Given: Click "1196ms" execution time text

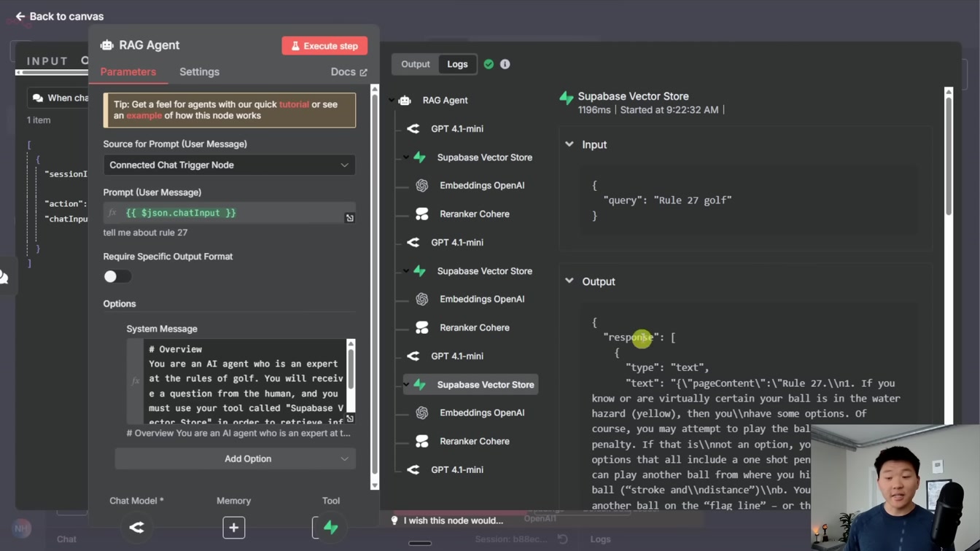Looking at the screenshot, I should pos(594,110).
